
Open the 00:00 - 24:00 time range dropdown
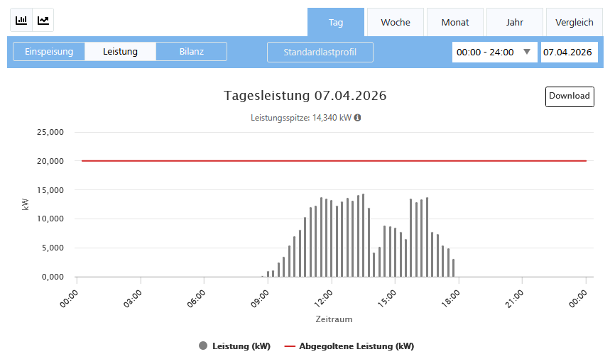point(494,53)
